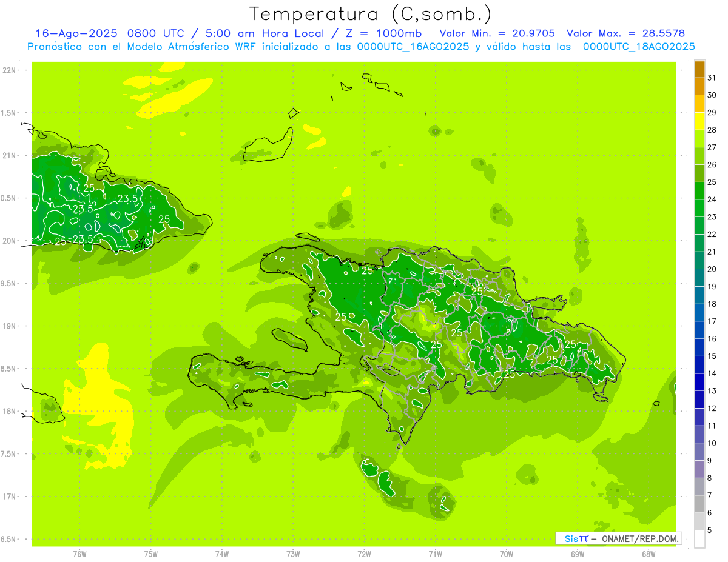The height and width of the screenshot is (562, 728).
Task: Click the legend value "15"
Action: click(x=712, y=356)
